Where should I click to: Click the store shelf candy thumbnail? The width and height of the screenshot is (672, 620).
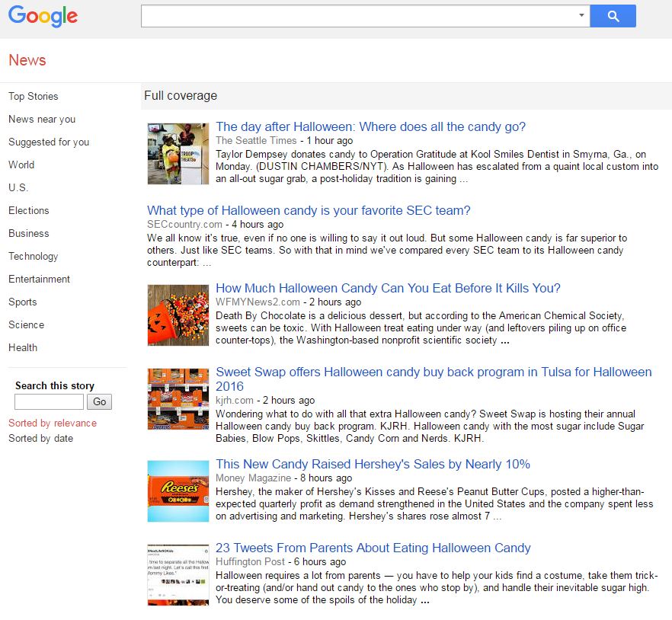point(178,399)
